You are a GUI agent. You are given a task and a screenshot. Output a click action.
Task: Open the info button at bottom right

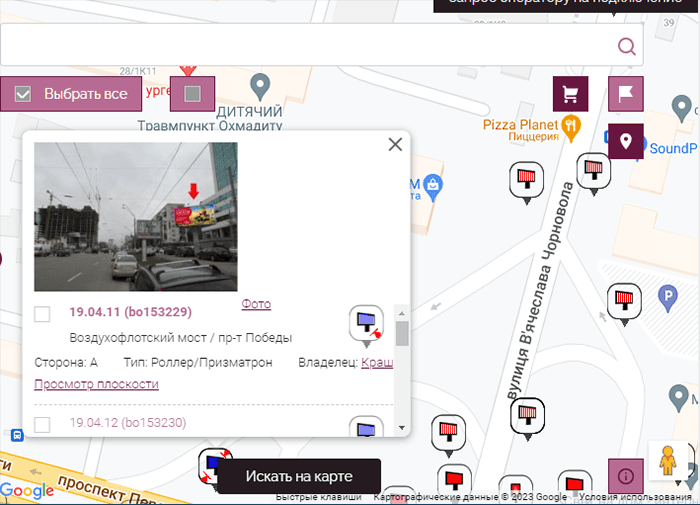click(x=626, y=476)
